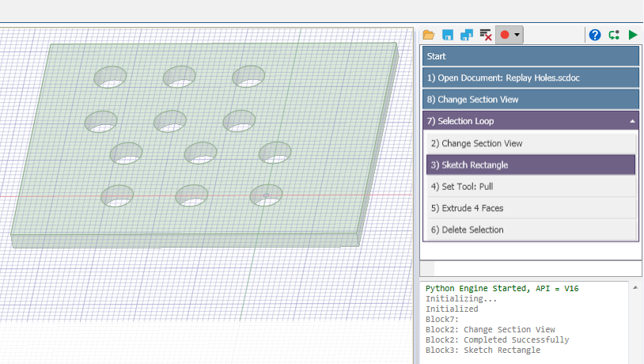The height and width of the screenshot is (364, 644).
Task: Click the Save As double-disk icon
Action: [x=467, y=35]
